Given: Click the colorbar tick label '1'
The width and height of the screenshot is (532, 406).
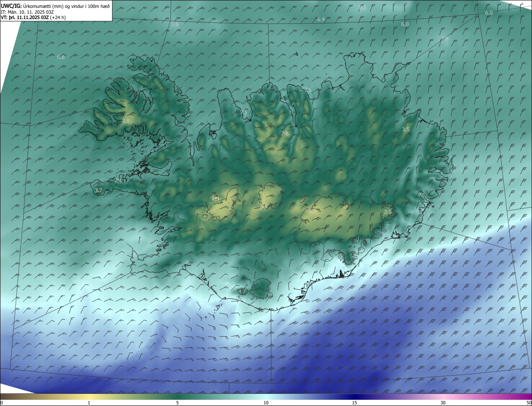Looking at the screenshot, I should 89,403.
